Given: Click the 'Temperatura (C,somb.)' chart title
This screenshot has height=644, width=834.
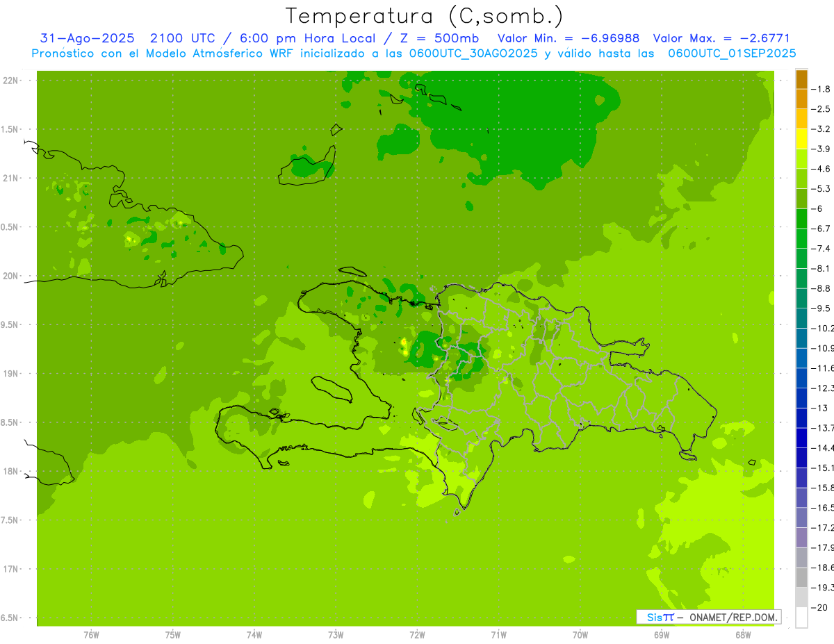Looking at the screenshot, I should tap(425, 16).
